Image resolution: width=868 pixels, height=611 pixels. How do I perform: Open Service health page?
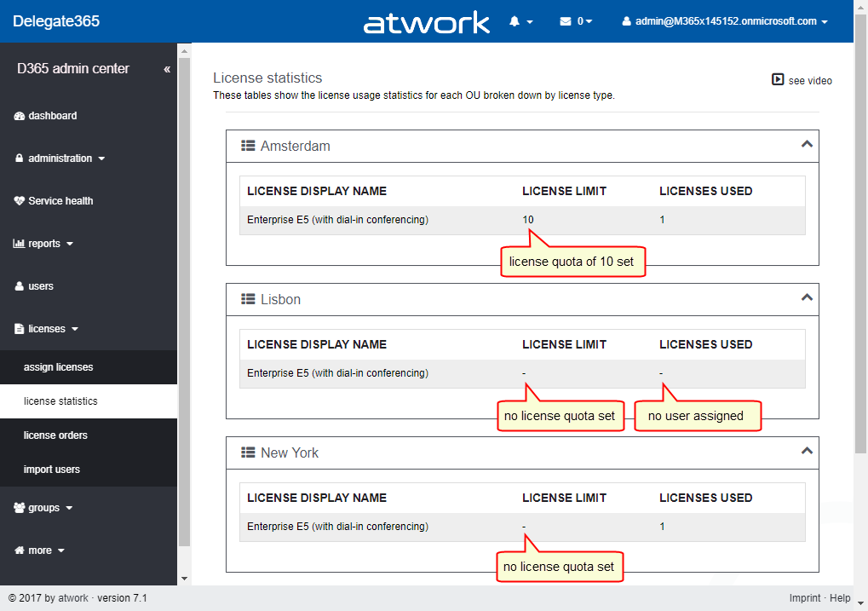click(x=60, y=201)
